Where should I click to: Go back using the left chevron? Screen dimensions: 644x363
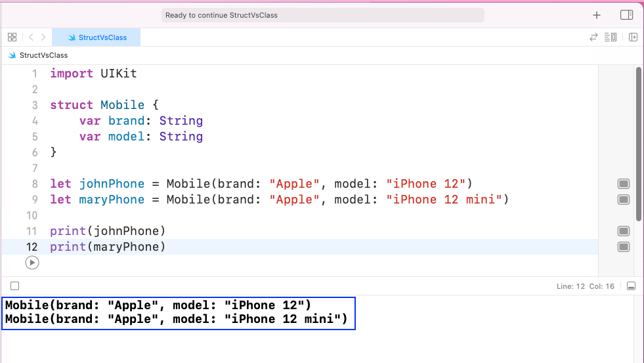pyautogui.click(x=31, y=37)
